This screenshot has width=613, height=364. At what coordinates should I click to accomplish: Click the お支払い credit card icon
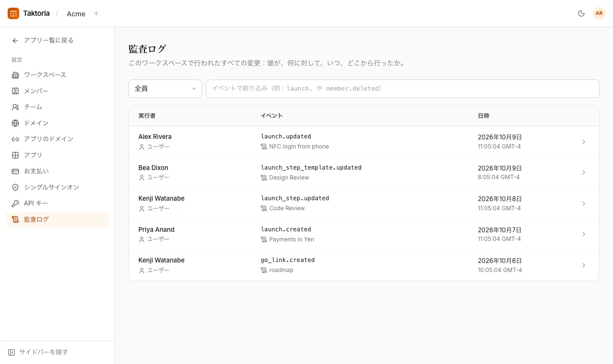[15, 171]
